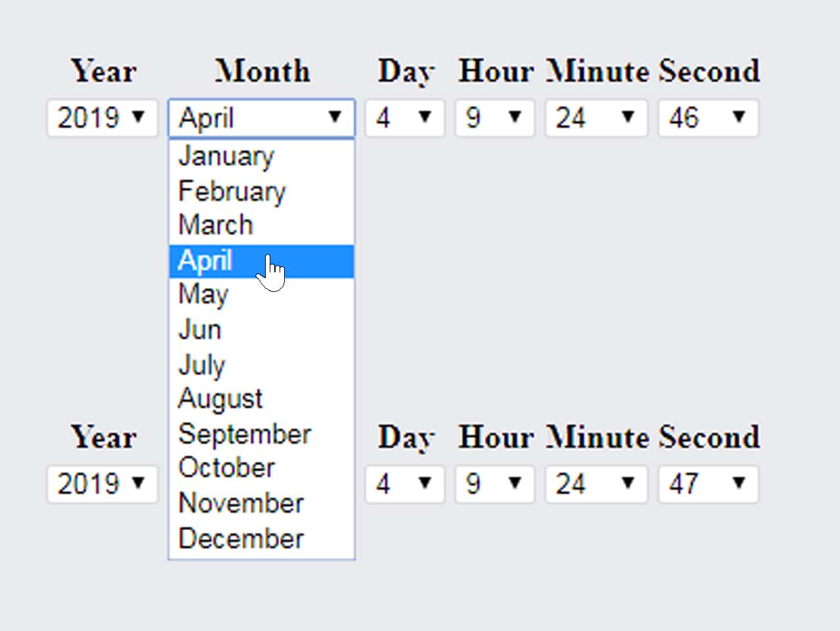The width and height of the screenshot is (840, 631).
Task: Open the Second dropdown showing 46
Action: 708,118
